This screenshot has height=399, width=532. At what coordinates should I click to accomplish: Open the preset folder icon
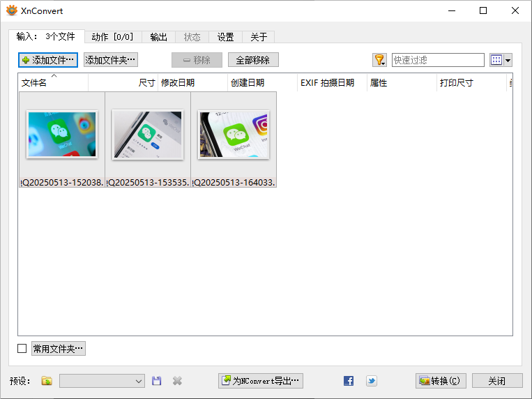pyautogui.click(x=47, y=381)
